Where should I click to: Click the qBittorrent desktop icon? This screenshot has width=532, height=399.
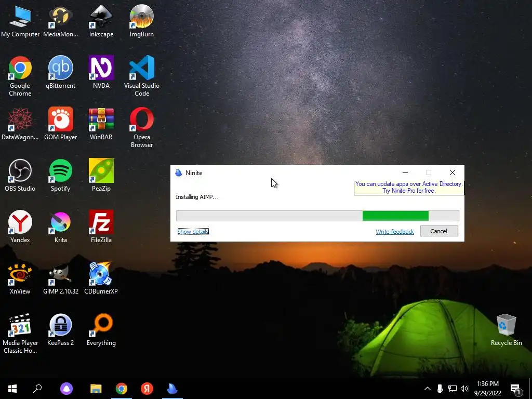pyautogui.click(x=60, y=72)
